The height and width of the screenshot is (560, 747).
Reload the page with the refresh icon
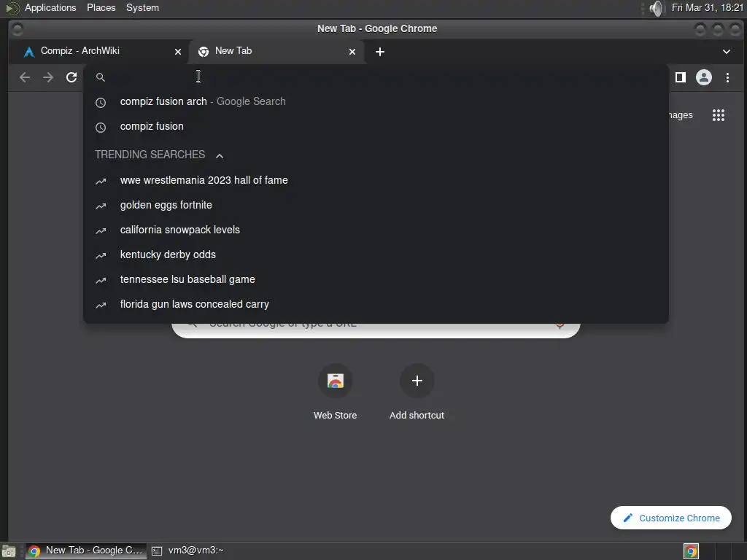point(71,77)
